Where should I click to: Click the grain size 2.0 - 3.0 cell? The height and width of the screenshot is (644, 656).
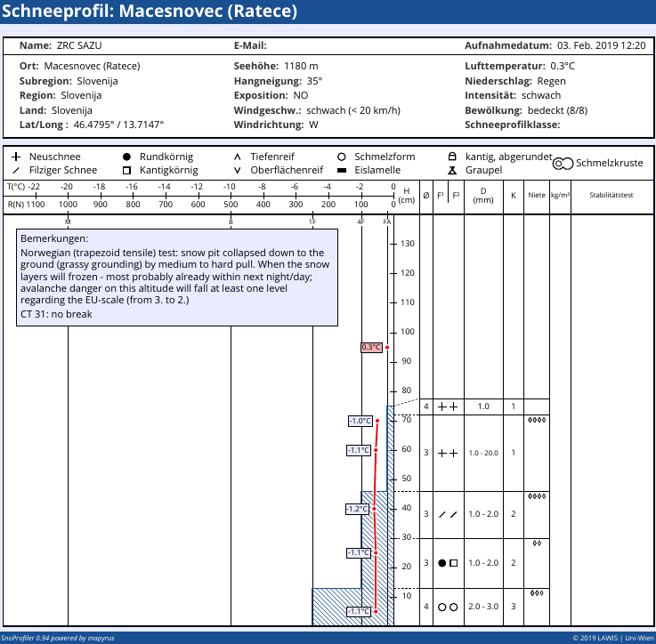(x=483, y=607)
